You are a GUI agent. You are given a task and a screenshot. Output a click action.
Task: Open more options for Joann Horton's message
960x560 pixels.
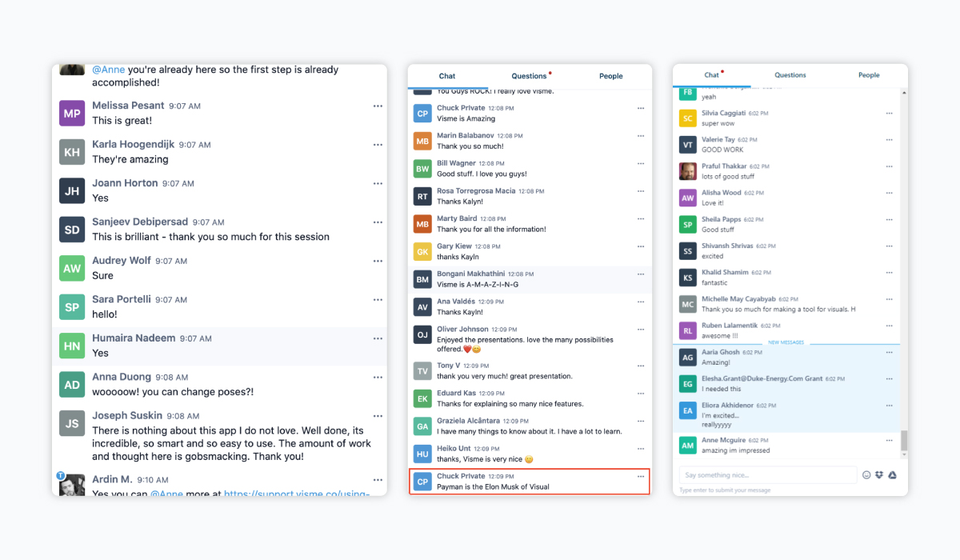378,183
